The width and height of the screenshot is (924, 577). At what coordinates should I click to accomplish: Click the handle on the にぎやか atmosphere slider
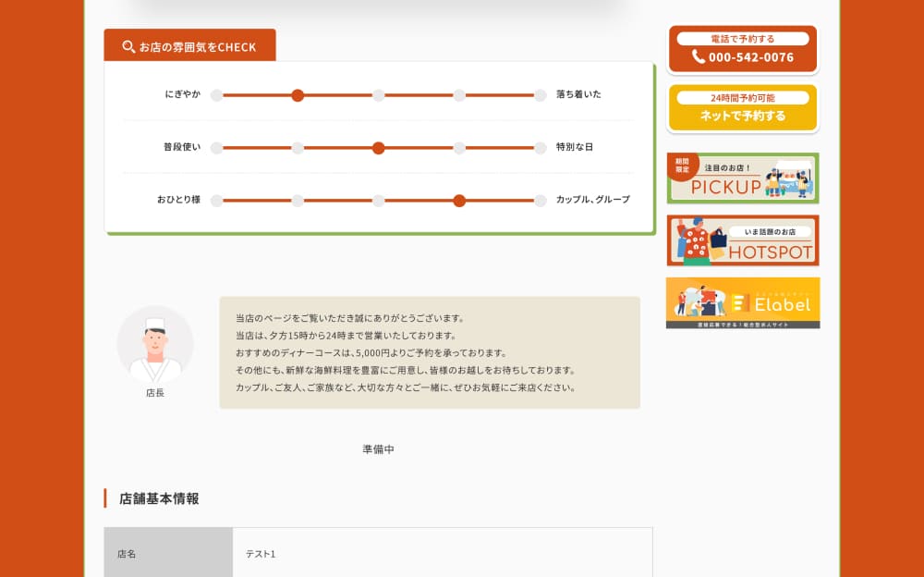[x=298, y=95]
